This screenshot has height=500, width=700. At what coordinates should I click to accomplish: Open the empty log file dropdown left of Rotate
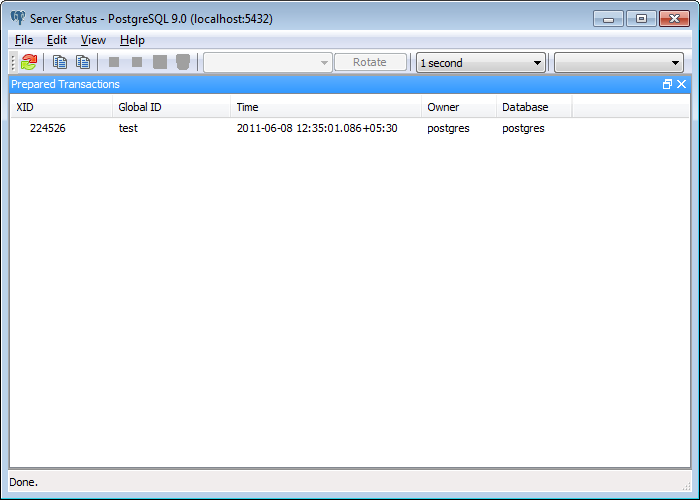(x=268, y=63)
